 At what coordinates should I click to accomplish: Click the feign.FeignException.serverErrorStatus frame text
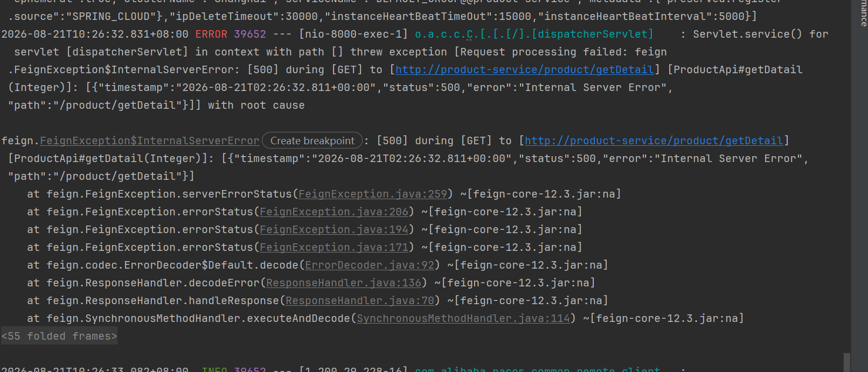pos(169,194)
